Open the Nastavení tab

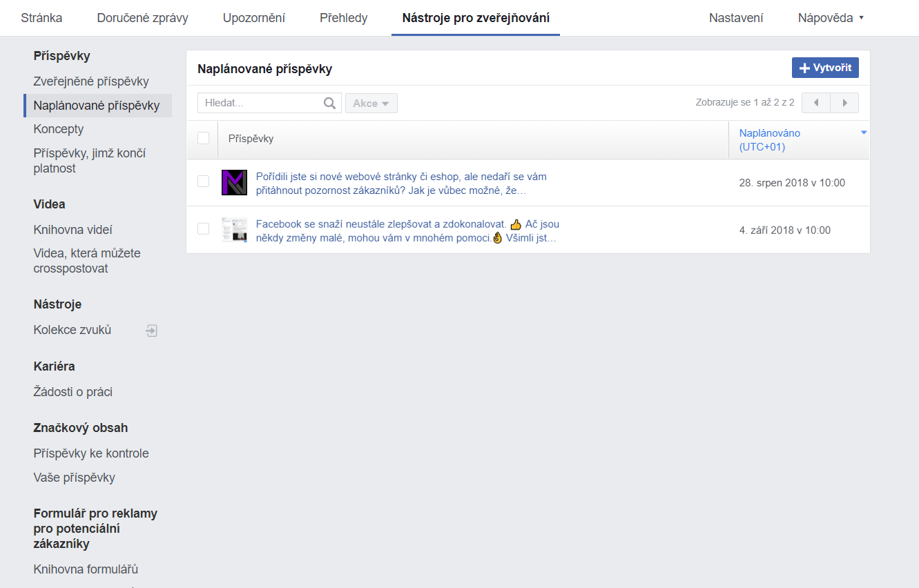click(736, 18)
